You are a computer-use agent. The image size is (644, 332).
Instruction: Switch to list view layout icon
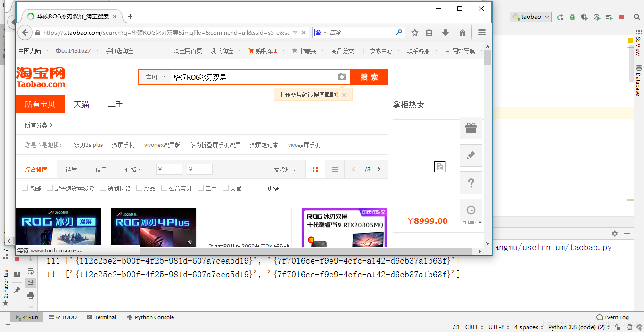[x=335, y=170]
